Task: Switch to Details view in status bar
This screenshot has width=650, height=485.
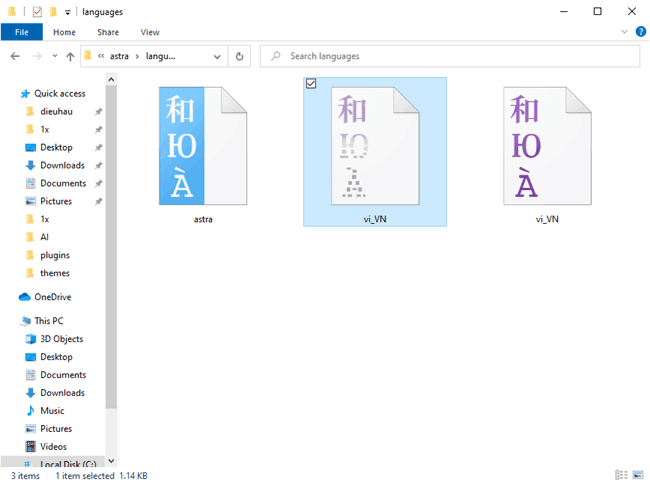Action: pyautogui.click(x=621, y=476)
